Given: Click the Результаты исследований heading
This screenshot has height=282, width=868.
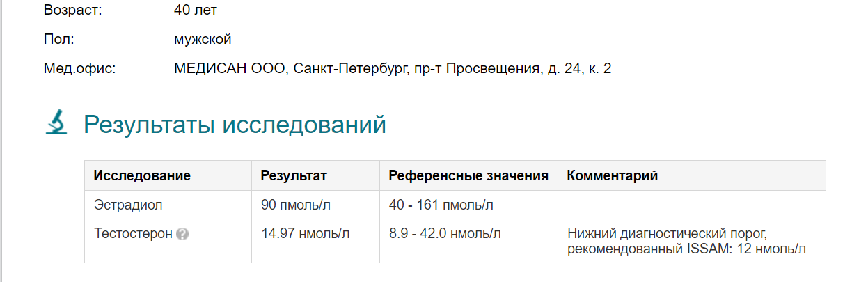Looking at the screenshot, I should tap(235, 125).
